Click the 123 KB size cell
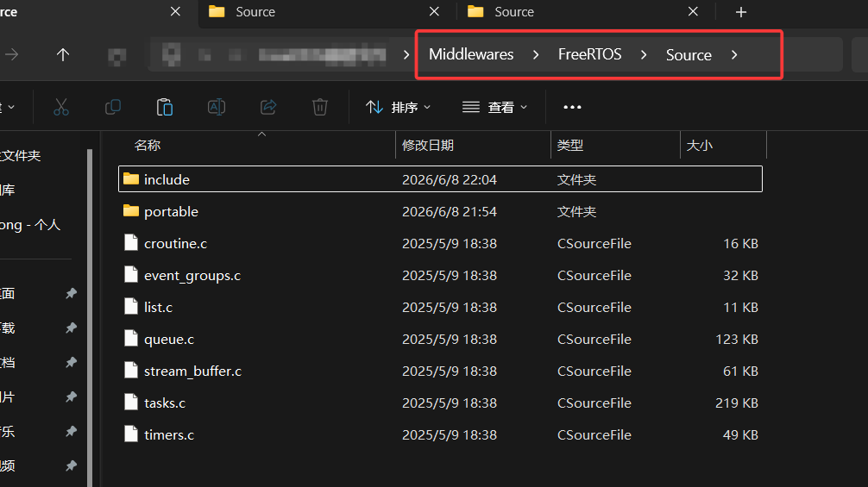This screenshot has width=868, height=487. coord(736,340)
